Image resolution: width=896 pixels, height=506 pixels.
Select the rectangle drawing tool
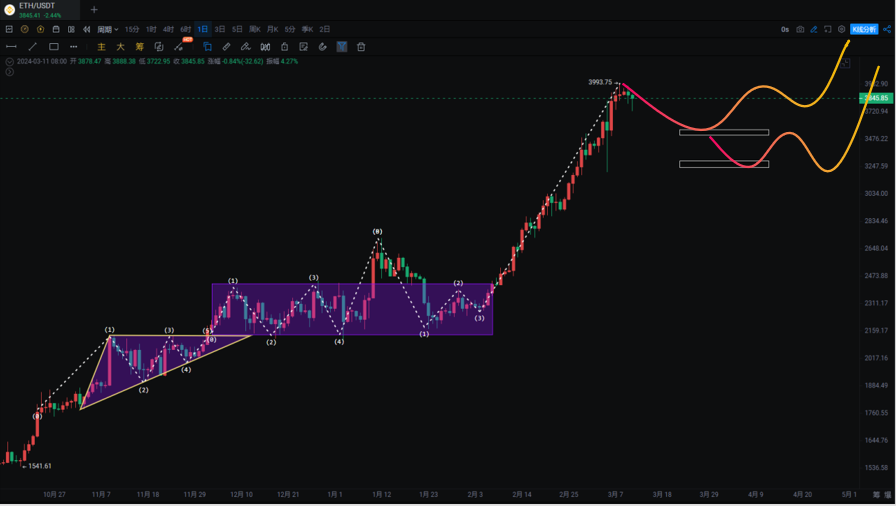54,47
